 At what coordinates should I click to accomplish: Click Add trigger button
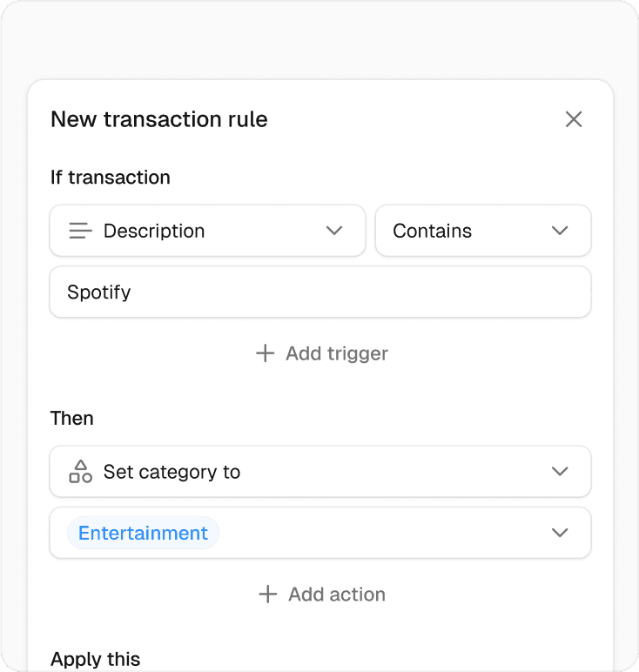(x=322, y=353)
